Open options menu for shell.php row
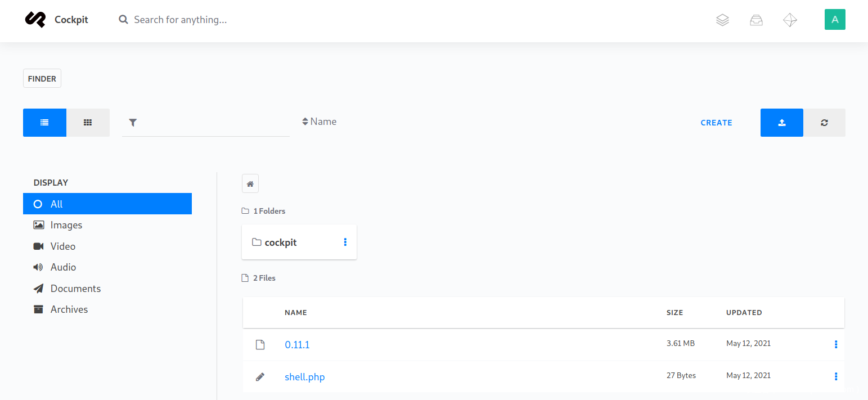This screenshot has width=868, height=400. [x=836, y=376]
